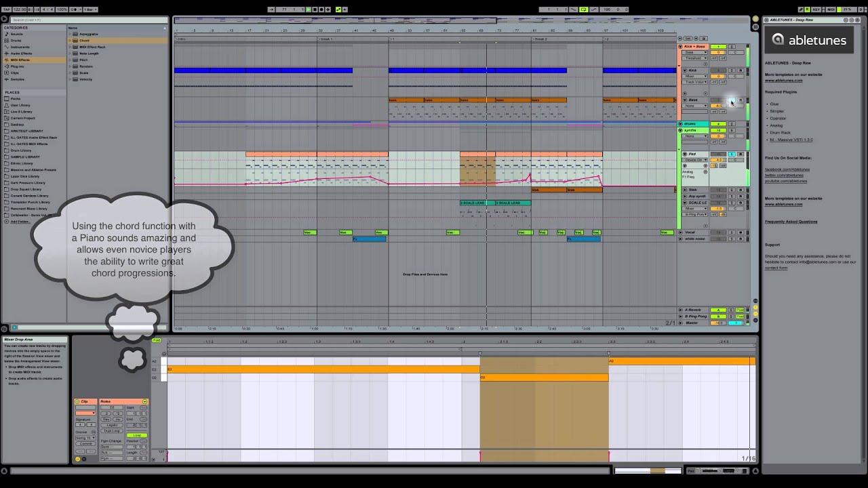Fold the synths group track
Viewport: 868px width, 488px height.
coord(681,130)
